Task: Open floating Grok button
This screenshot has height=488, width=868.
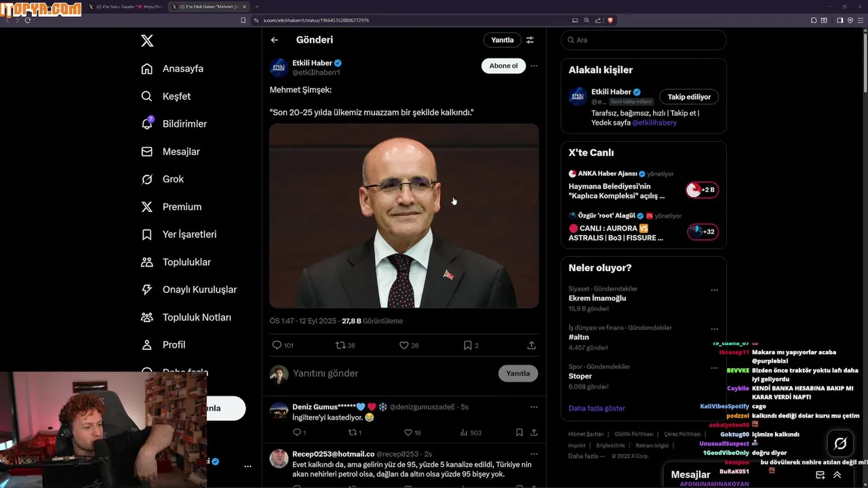Action: 840,443
